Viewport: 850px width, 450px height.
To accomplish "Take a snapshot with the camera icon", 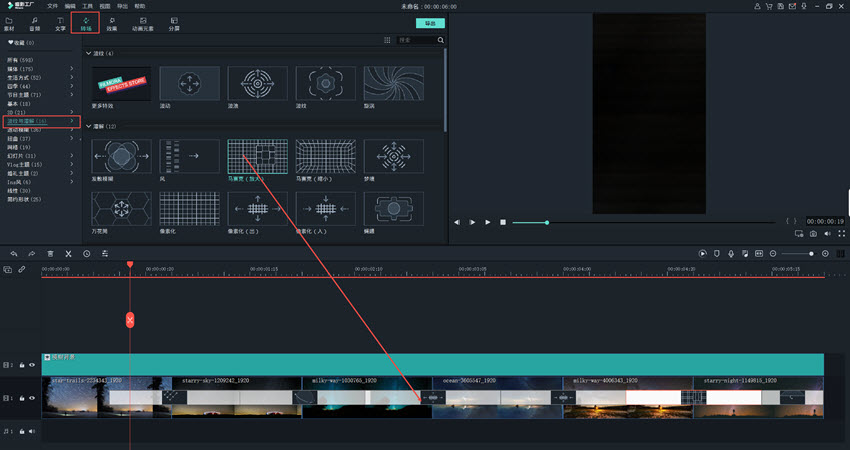I will coord(813,233).
